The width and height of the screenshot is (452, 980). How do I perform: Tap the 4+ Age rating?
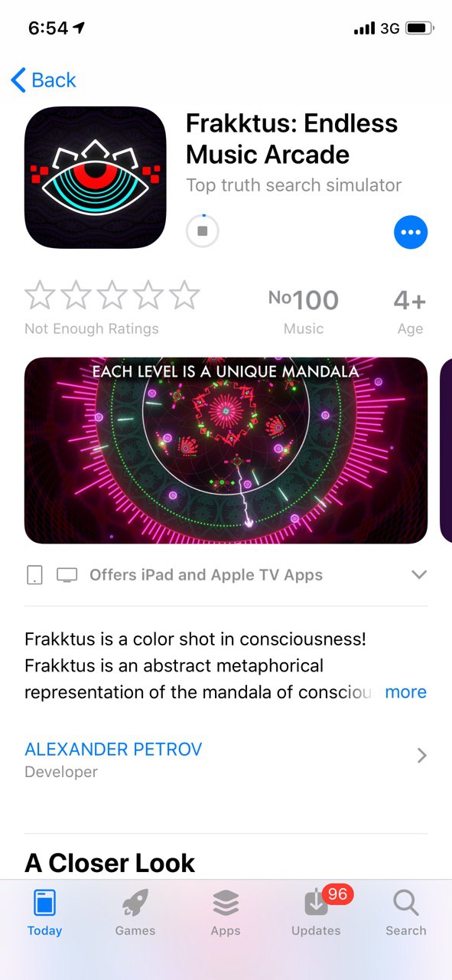click(x=410, y=312)
